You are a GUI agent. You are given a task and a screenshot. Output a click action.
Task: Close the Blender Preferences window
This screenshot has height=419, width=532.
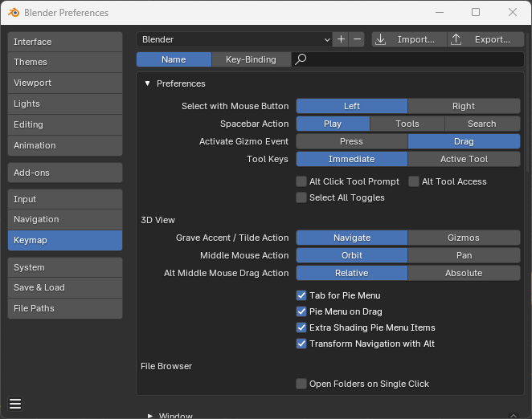click(x=513, y=13)
